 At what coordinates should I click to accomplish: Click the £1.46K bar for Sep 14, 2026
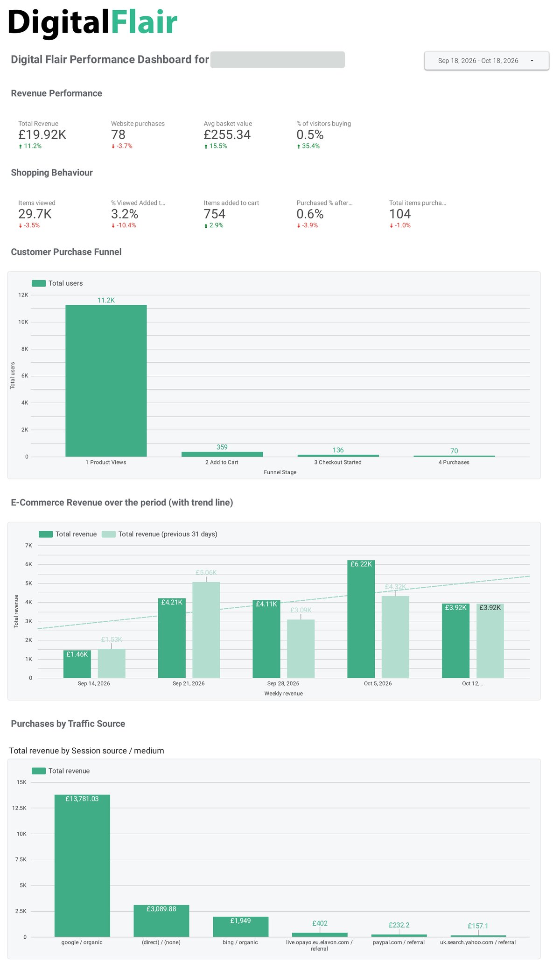click(77, 664)
